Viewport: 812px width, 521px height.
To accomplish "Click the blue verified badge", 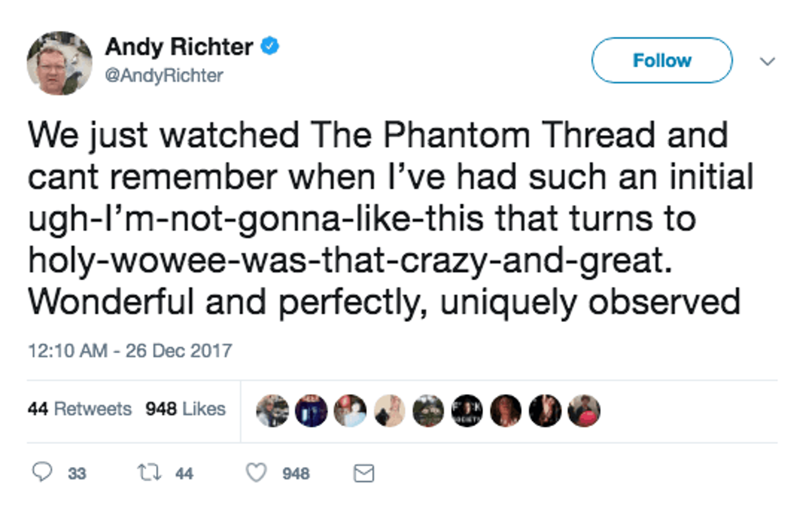I will (270, 46).
